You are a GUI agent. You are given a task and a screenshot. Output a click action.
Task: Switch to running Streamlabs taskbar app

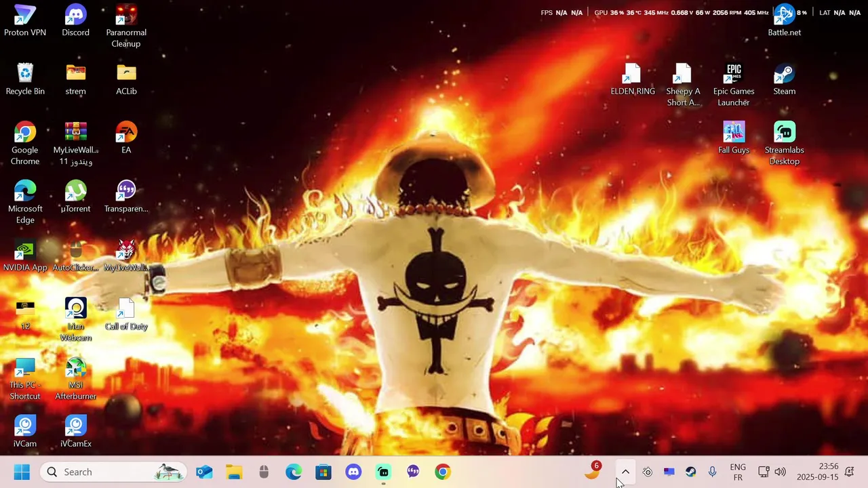pos(383,472)
